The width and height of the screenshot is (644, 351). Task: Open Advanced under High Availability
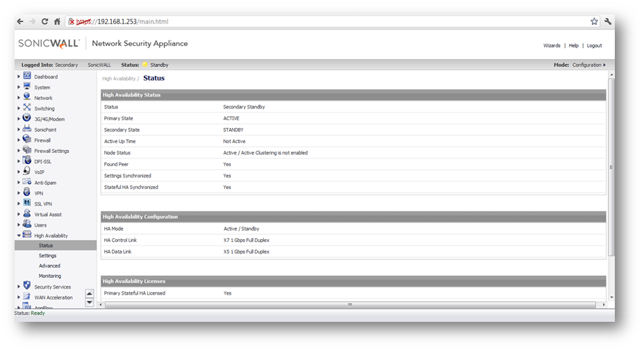click(49, 266)
